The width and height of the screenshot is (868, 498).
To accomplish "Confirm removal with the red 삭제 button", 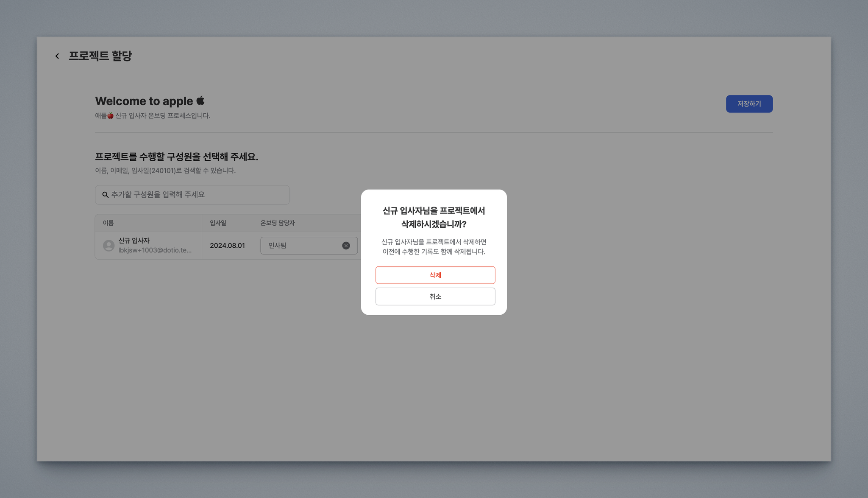I will tap(435, 275).
